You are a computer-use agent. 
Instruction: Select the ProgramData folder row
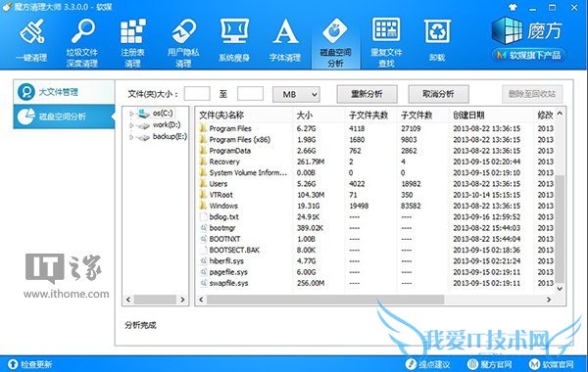pyautogui.click(x=375, y=151)
